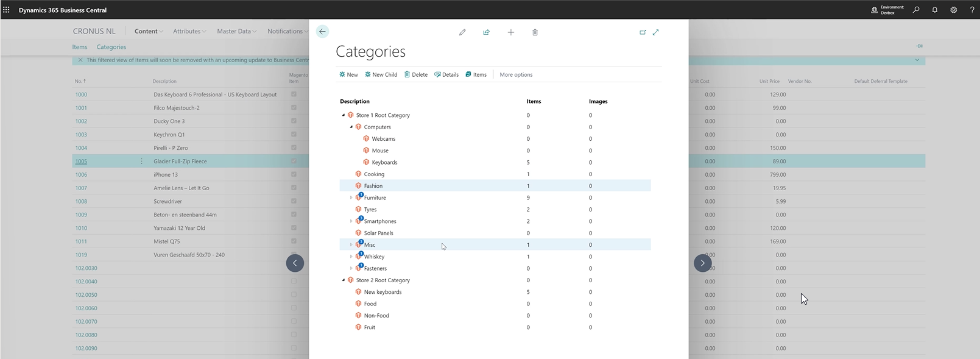Open Details for the category
Screen dimensions: 980x359
pyautogui.click(x=446, y=74)
